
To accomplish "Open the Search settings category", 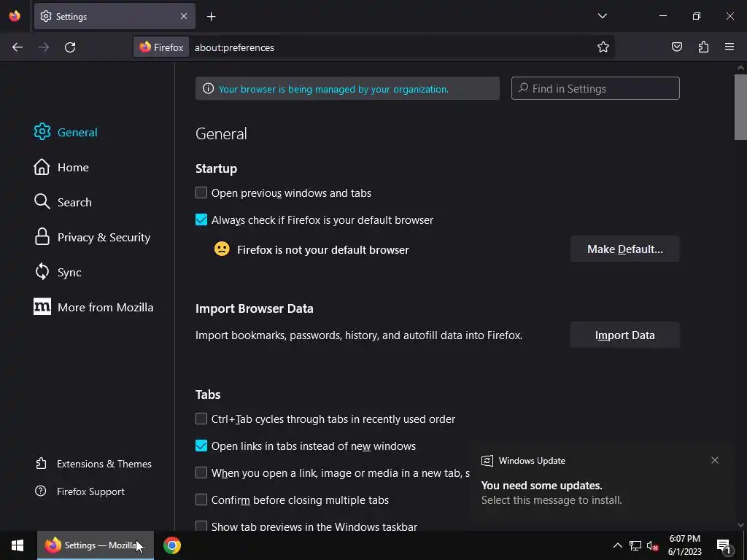I will pyautogui.click(x=63, y=202).
